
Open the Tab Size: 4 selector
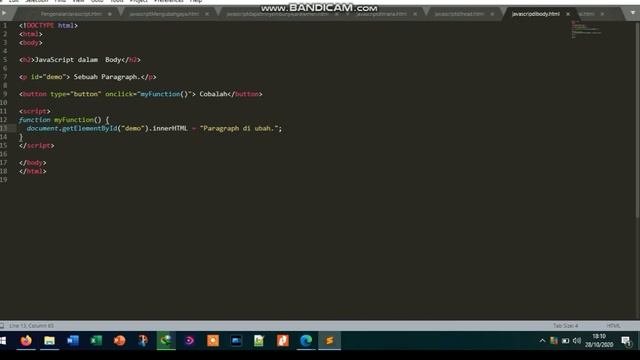click(565, 326)
